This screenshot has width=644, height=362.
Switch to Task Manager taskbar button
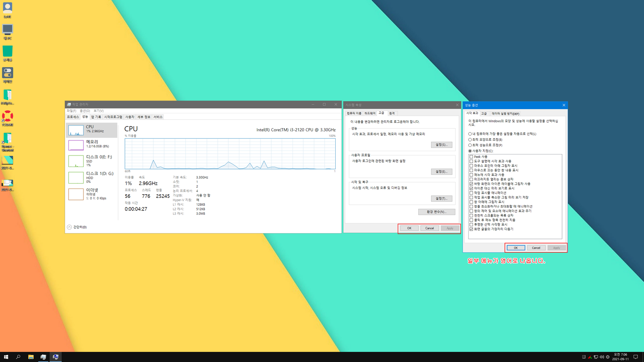click(43, 357)
